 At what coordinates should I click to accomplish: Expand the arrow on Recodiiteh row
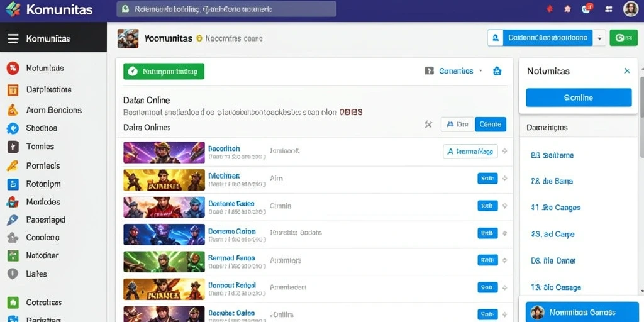click(504, 151)
